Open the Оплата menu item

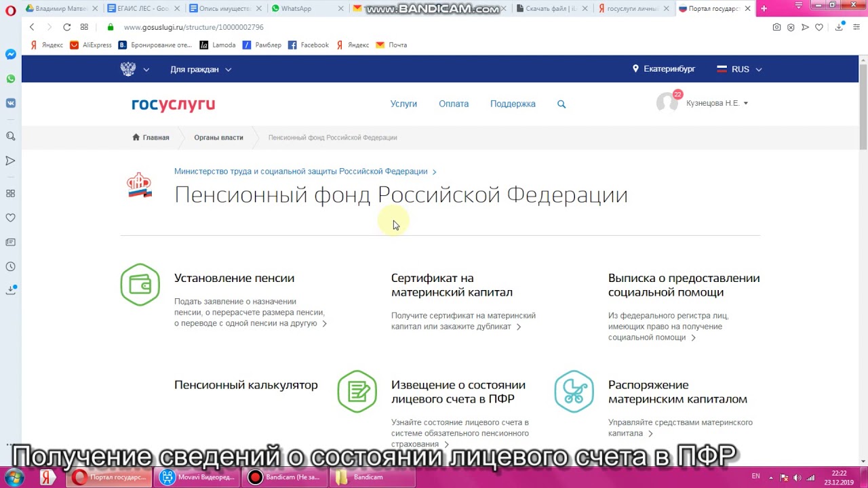click(x=454, y=104)
